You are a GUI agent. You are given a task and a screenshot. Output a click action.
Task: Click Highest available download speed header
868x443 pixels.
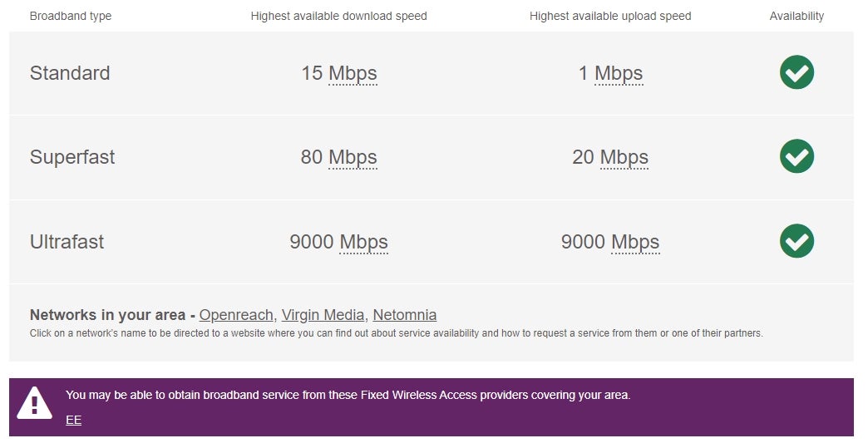click(338, 16)
